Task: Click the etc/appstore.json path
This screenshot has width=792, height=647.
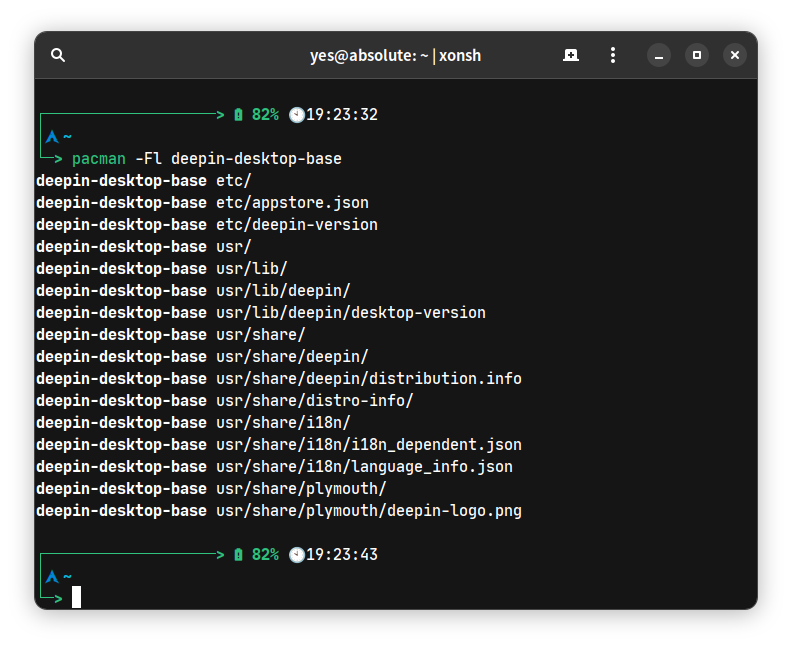Action: [292, 203]
